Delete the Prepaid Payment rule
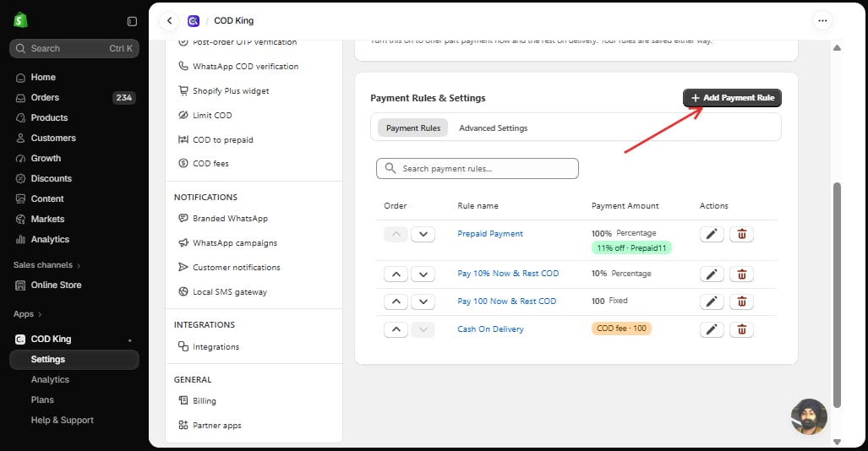Viewport: 868px width, 451px height. coord(742,234)
